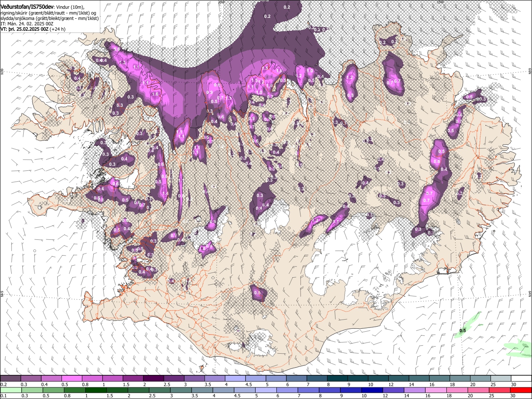Pick the upper legend swatch between 3 and 3.5

click(x=194, y=379)
